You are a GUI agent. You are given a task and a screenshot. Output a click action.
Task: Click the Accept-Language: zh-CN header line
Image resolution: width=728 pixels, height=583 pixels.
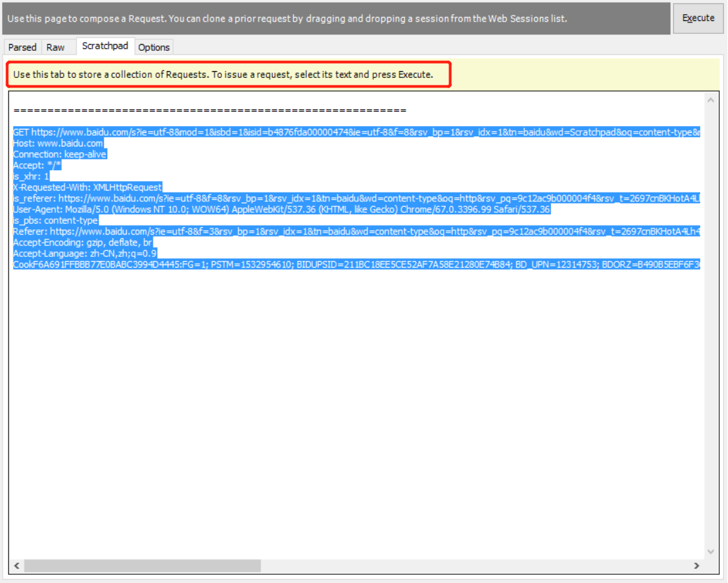click(x=85, y=253)
